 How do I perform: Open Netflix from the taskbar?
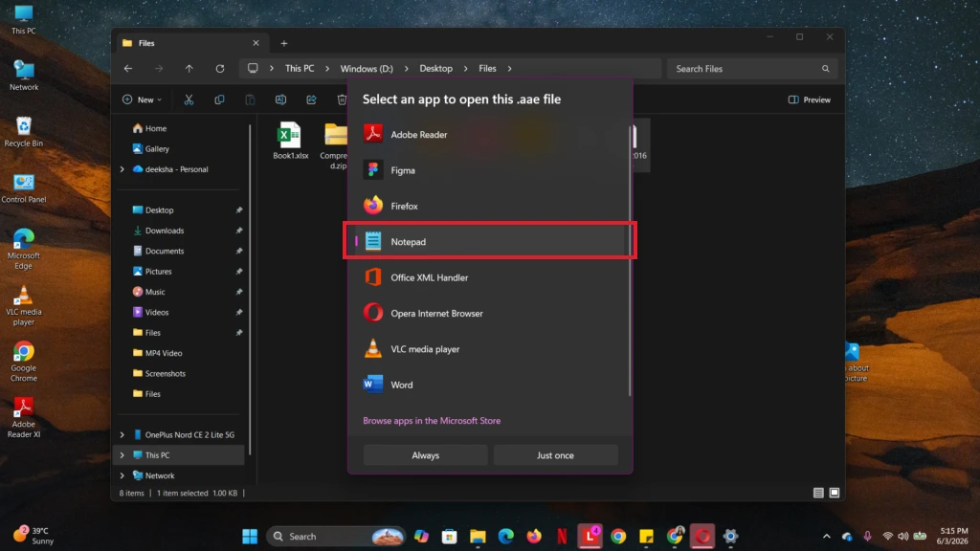tap(562, 537)
